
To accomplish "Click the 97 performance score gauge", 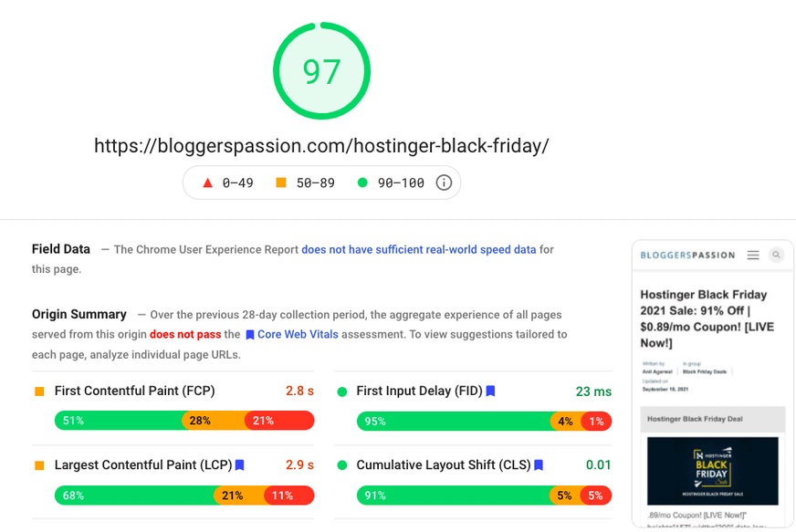I will click(x=321, y=71).
